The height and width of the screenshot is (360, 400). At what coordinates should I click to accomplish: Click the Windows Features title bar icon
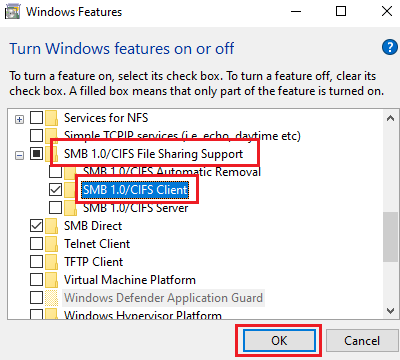13,12
